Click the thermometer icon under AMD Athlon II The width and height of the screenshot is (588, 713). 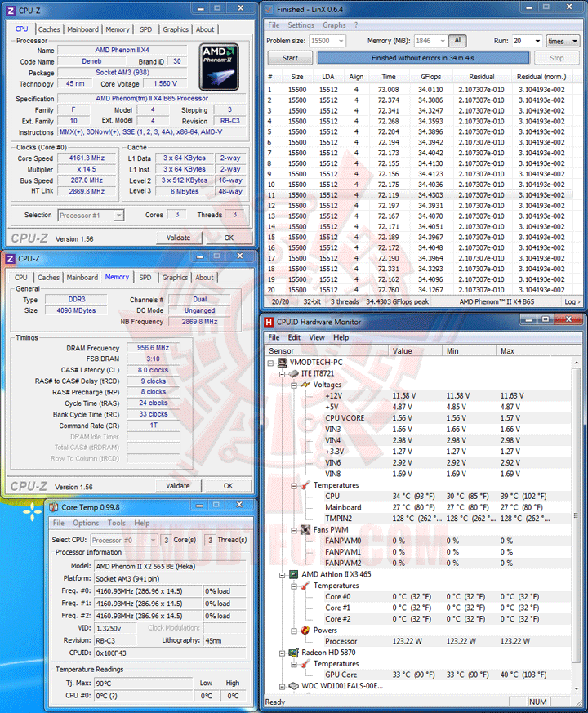(305, 586)
